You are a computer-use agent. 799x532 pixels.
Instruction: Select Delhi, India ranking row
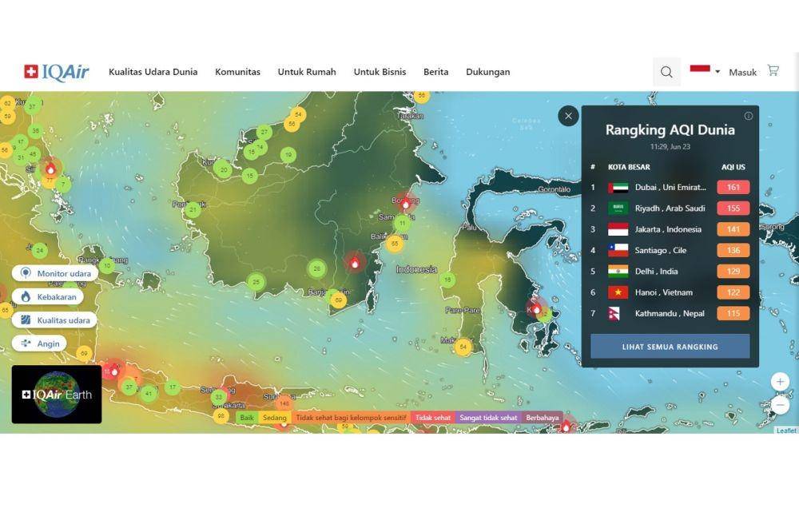coord(670,271)
